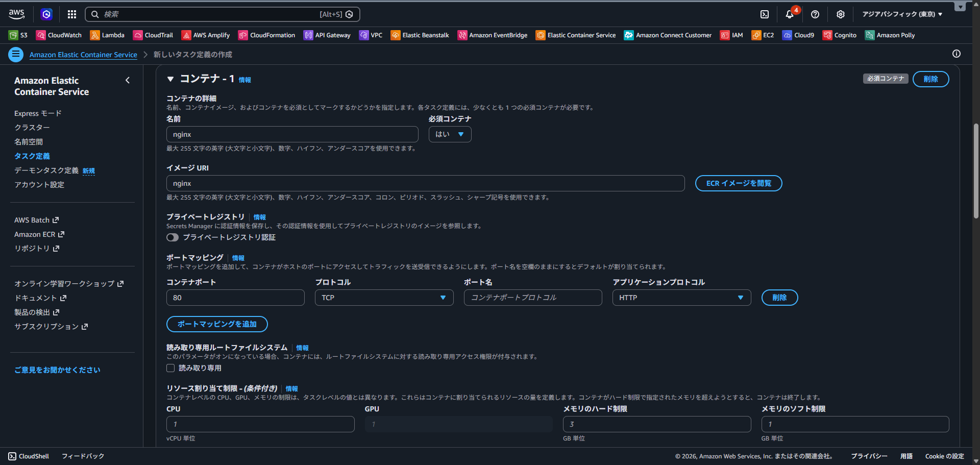
Task: Open CloudShell in the footer
Action: point(29,456)
